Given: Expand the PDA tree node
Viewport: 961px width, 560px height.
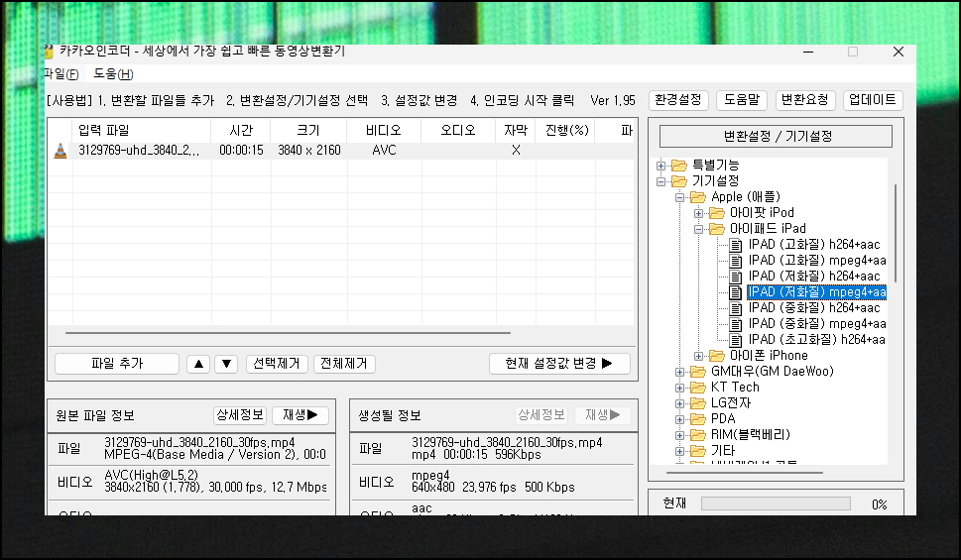Looking at the screenshot, I should coord(679,419).
